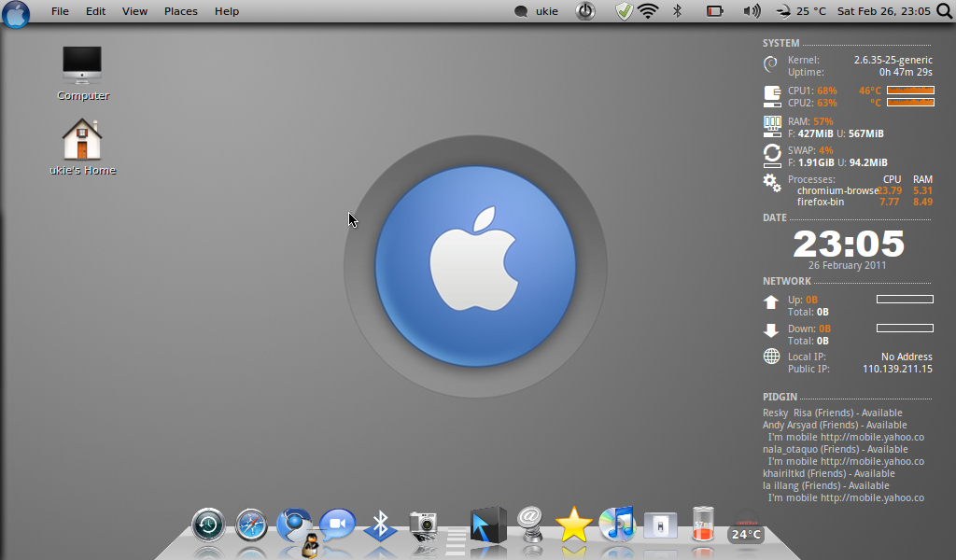The image size is (956, 560).
Task: Launch Chromium browser from the dock
Action: coord(294,524)
